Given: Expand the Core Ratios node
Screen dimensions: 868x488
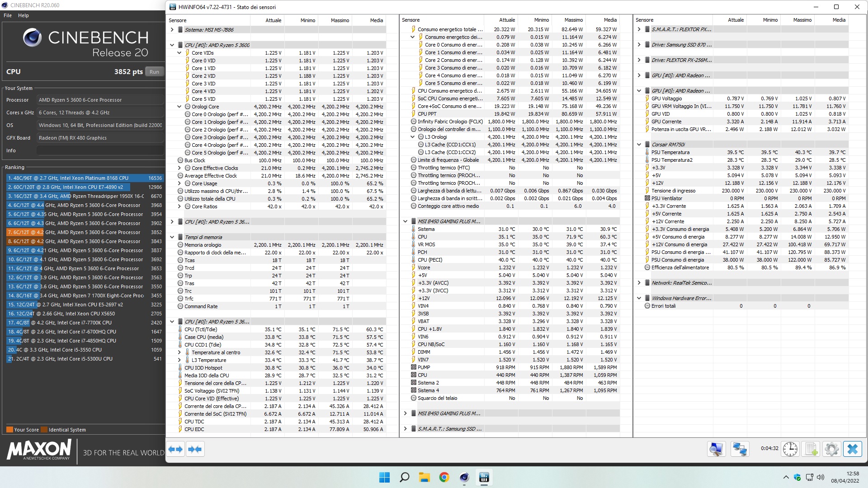Looking at the screenshot, I should [x=179, y=206].
